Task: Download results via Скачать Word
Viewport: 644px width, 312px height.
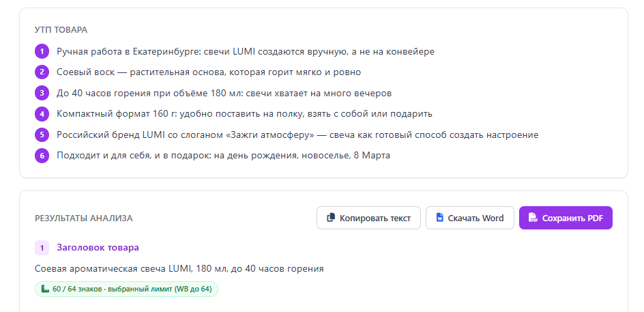Action: point(470,218)
